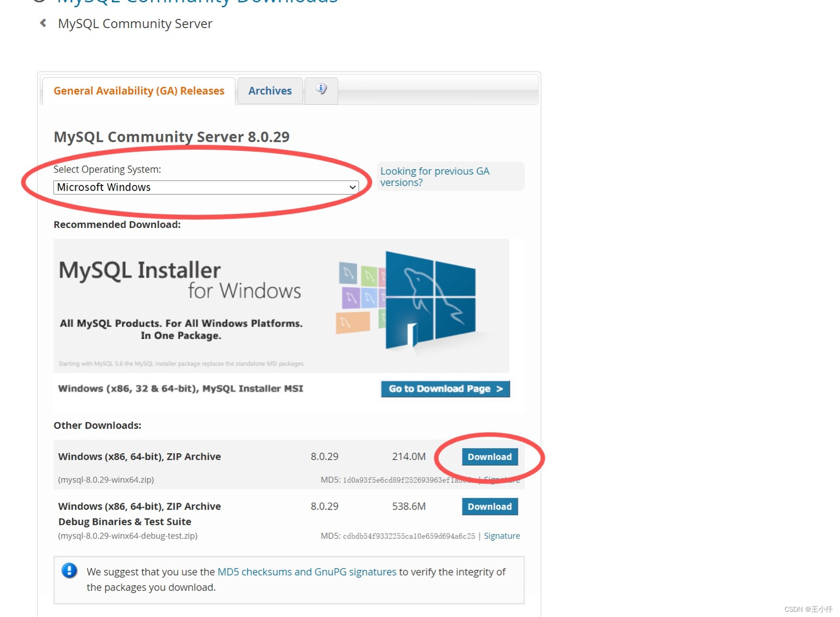Viewport: 840px width, 617px height.
Task: Click the 538.6M file size value
Action: coord(409,506)
